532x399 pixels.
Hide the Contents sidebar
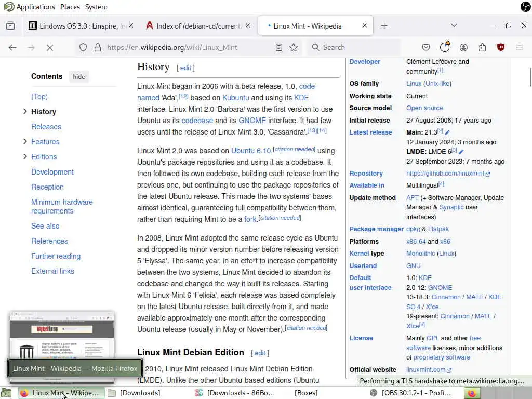pos(79,77)
